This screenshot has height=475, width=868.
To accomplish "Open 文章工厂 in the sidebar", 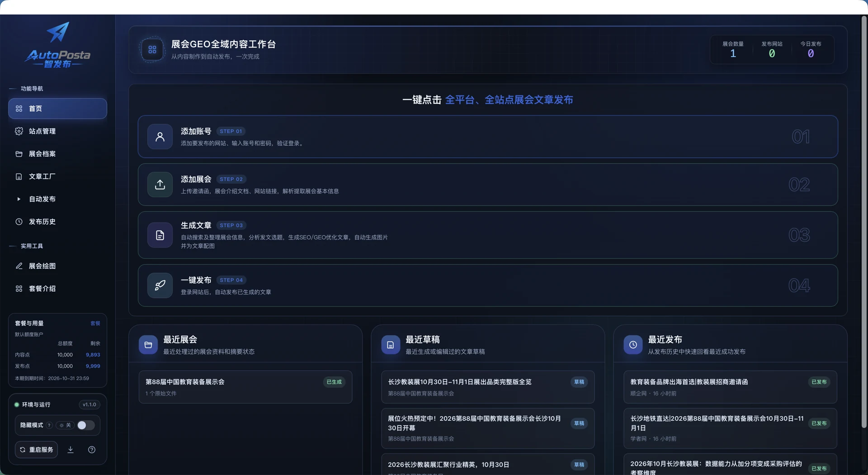I will tap(57, 176).
